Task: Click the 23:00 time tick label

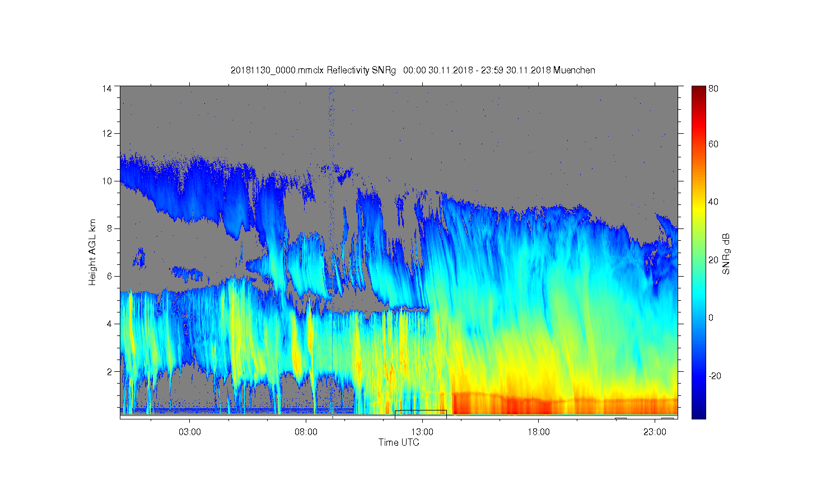Action: coord(655,432)
